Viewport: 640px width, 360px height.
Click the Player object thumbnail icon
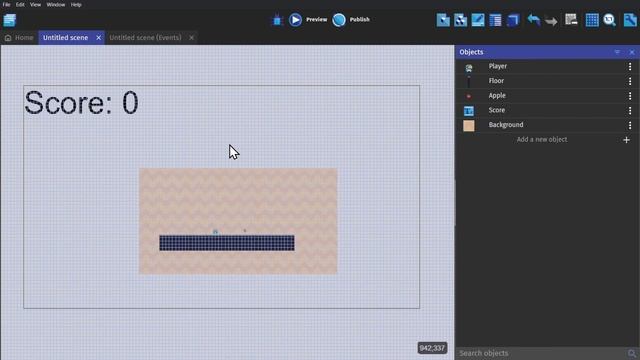pos(469,68)
